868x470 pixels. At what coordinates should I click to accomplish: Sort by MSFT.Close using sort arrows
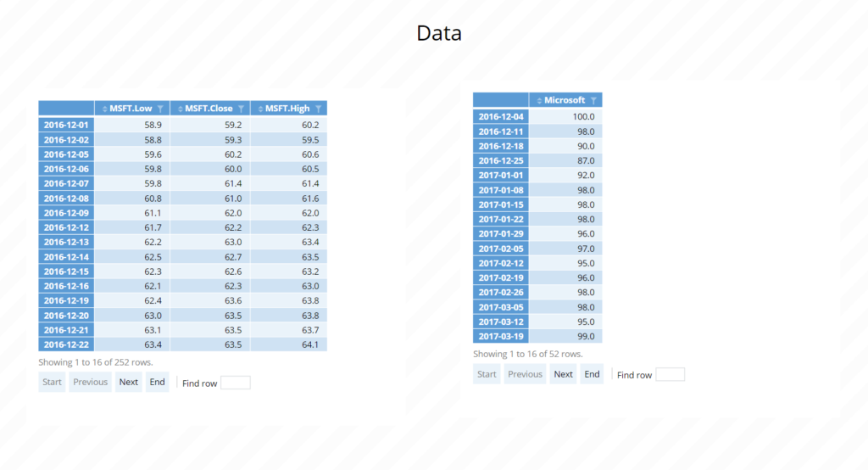[x=181, y=109]
